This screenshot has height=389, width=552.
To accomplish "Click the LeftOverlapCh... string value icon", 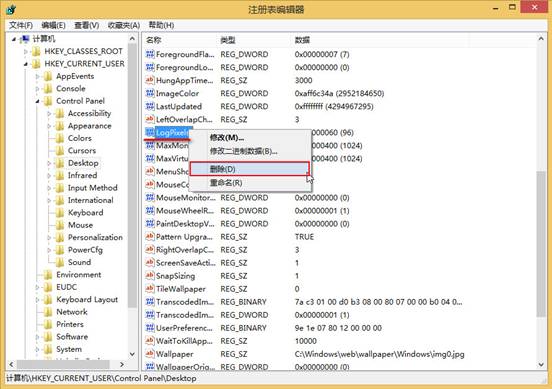I will (x=150, y=119).
